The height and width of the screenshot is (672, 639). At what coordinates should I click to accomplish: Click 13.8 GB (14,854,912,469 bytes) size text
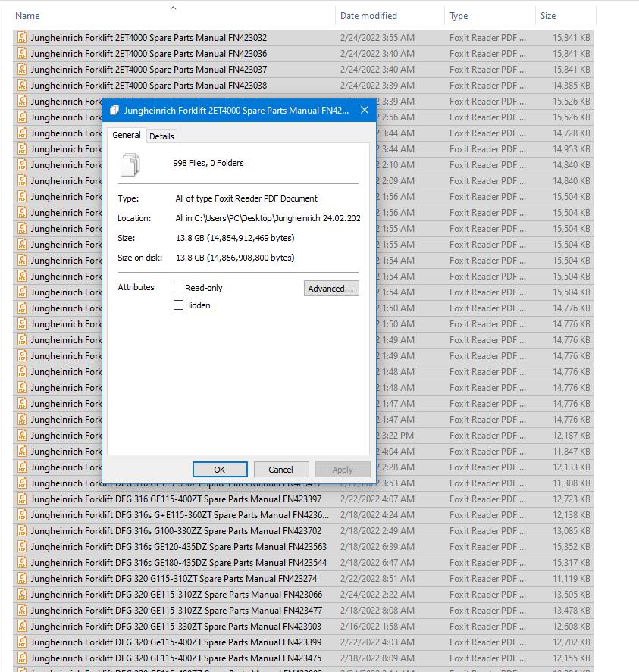click(x=235, y=238)
